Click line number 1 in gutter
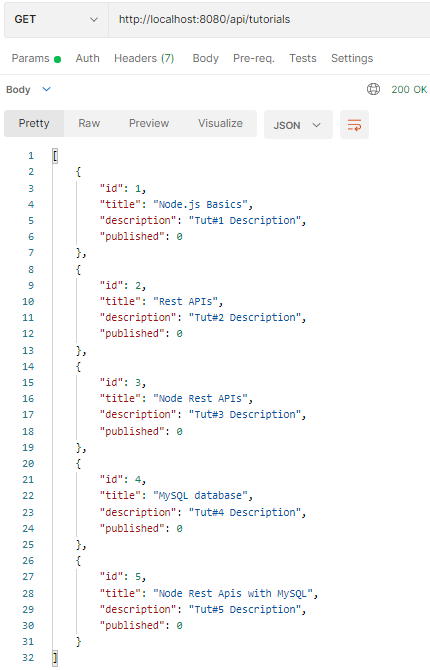This screenshot has height=670, width=430. pos(31,156)
